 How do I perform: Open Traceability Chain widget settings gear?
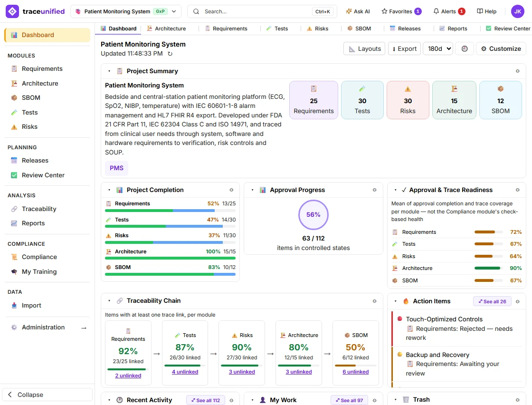coord(375,301)
